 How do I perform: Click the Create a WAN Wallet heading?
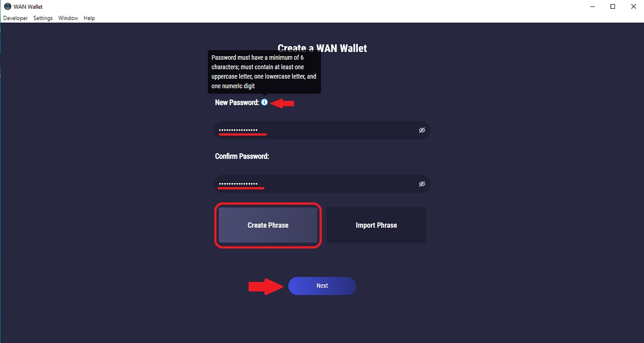[322, 48]
